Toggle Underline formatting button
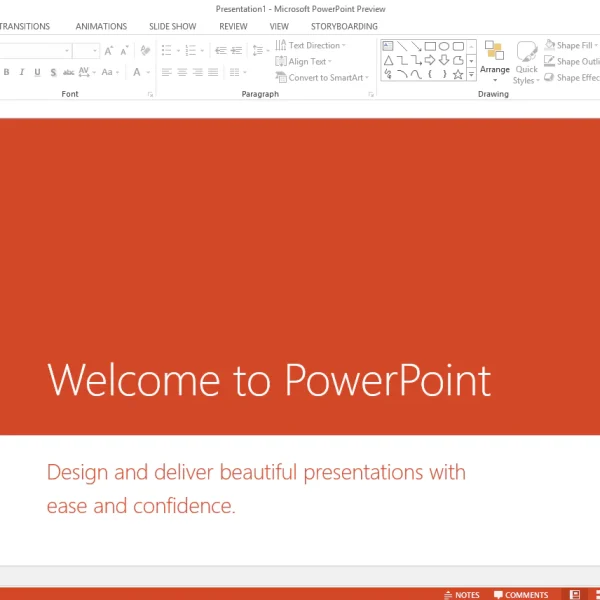Viewport: 600px width, 600px height. click(37, 72)
